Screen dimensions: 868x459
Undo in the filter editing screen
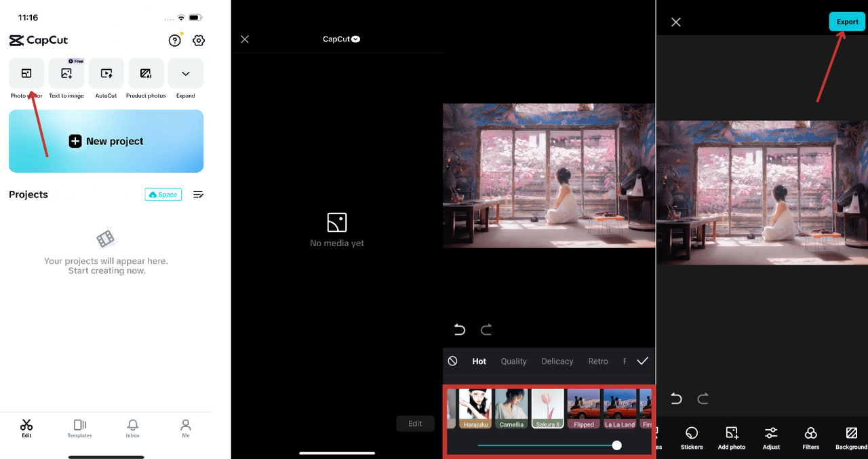[x=460, y=330]
